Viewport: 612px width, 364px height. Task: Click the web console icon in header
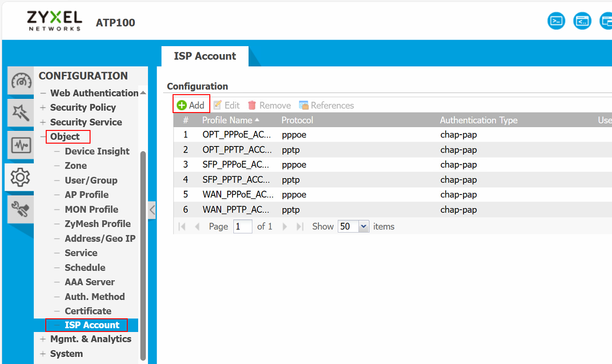coord(582,21)
